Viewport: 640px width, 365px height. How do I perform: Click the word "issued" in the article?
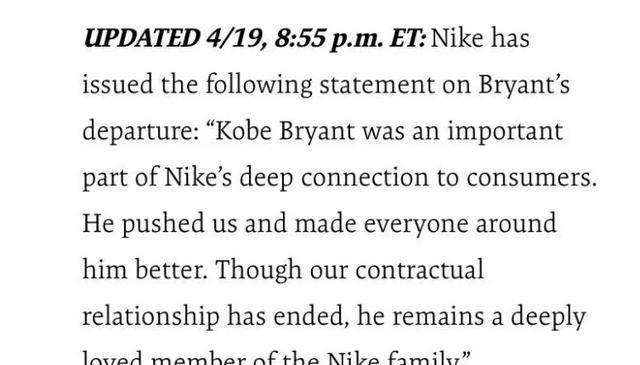(x=118, y=85)
